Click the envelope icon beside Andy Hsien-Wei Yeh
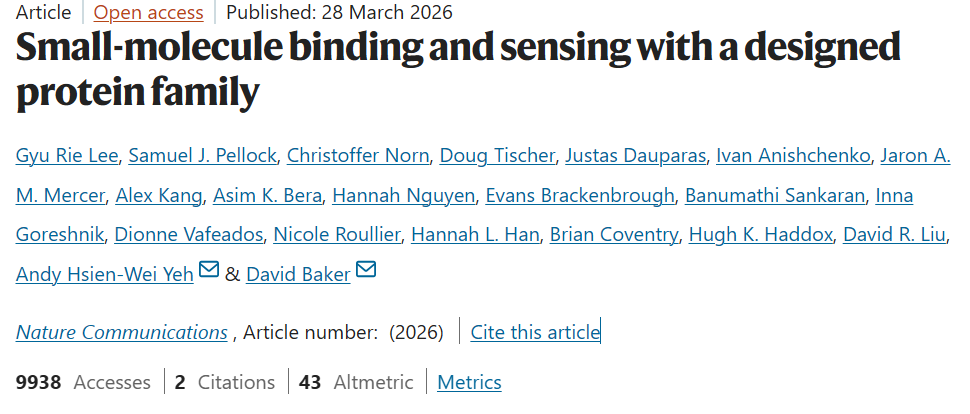Viewport: 970px width, 414px height. point(209,270)
